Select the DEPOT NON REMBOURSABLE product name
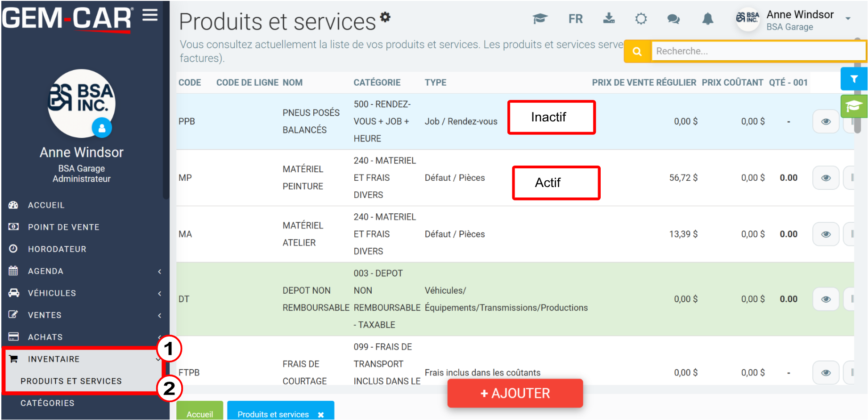The height and width of the screenshot is (420, 868). point(316,299)
